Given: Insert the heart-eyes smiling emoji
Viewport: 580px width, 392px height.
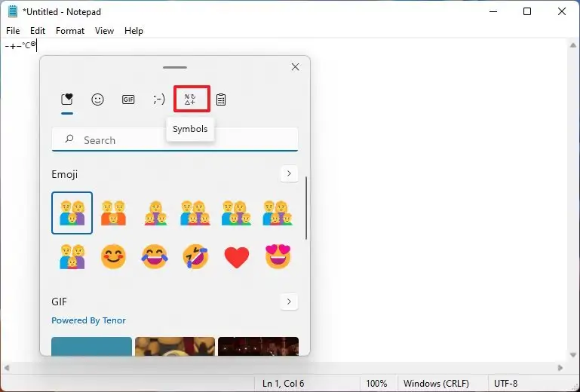Looking at the screenshot, I should click(x=278, y=256).
